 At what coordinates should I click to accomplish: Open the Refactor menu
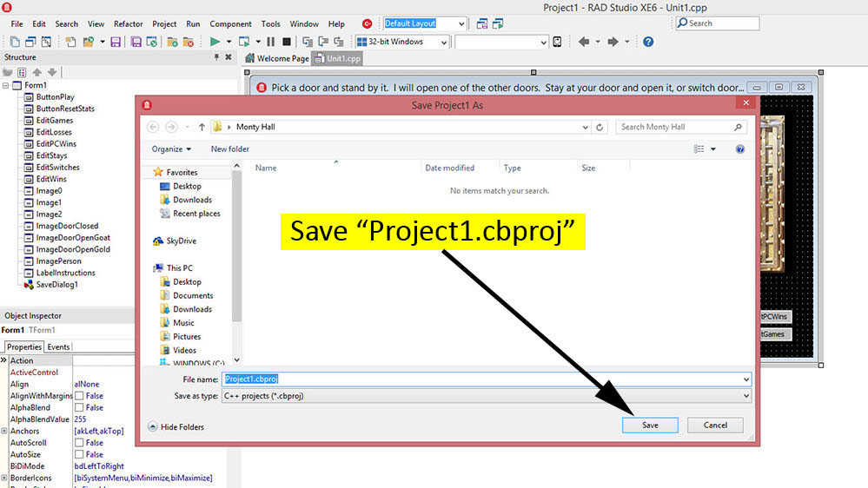[x=129, y=23]
